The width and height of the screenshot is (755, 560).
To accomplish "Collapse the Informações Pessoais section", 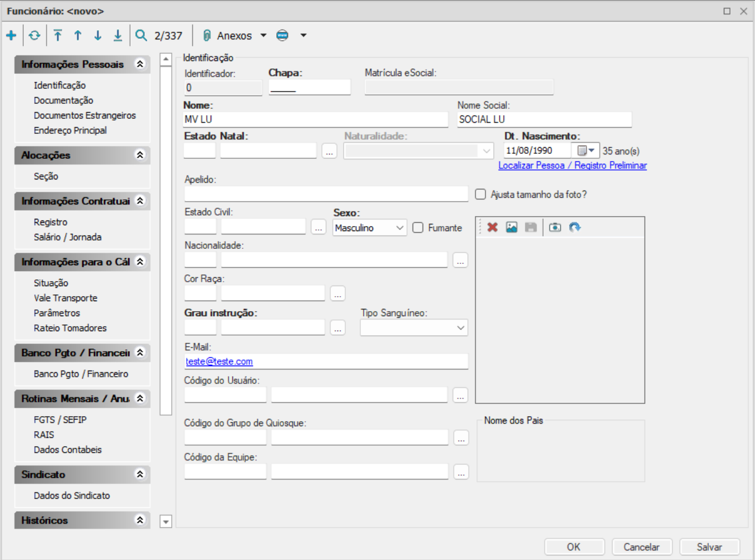I will (x=140, y=64).
